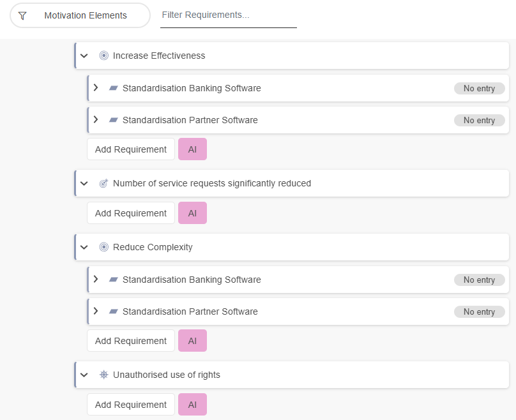This screenshot has width=516, height=420.
Task: Click No entry badge on first Banking Software
Action: point(479,89)
